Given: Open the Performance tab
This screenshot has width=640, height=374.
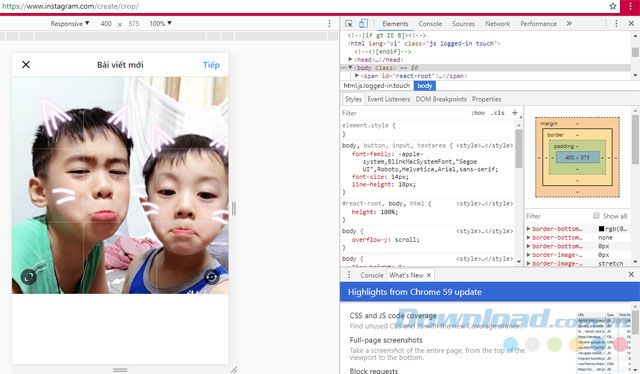Looking at the screenshot, I should [538, 24].
